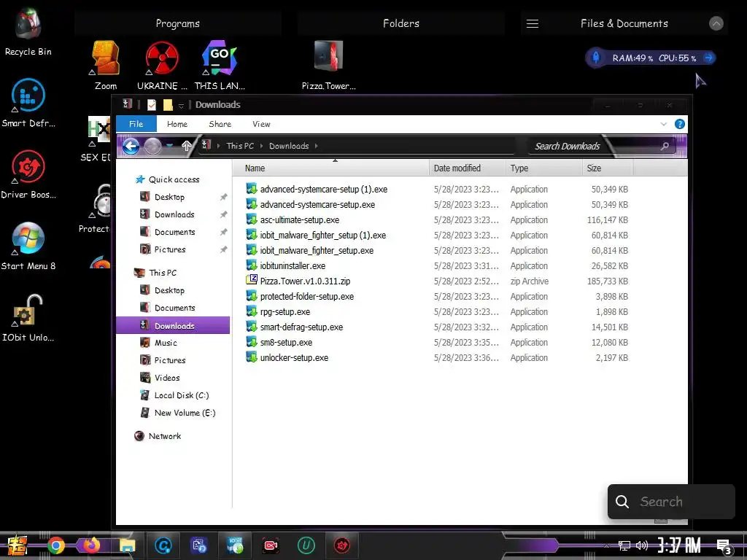The image size is (747, 560).
Task: Select the Programs fence header
Action: [x=178, y=24]
